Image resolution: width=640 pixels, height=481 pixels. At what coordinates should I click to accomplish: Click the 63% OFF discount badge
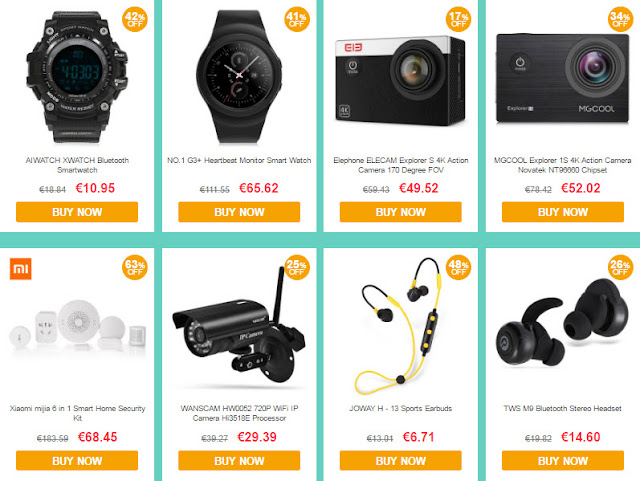(135, 267)
